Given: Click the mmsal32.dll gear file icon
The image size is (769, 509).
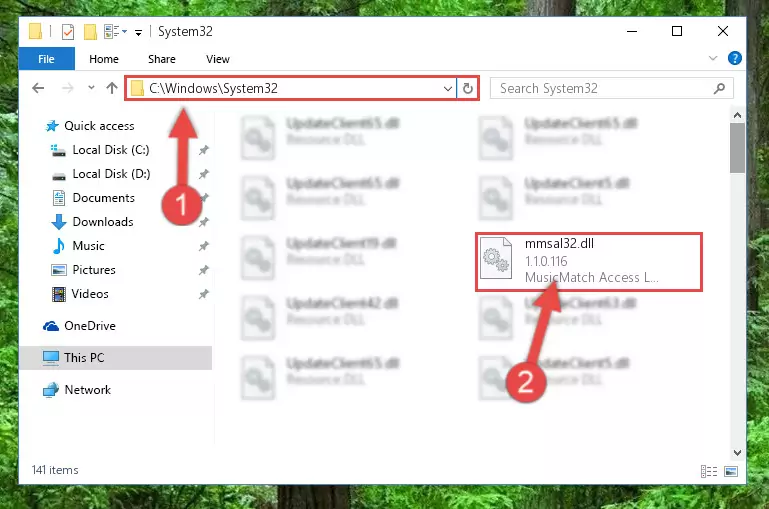Looking at the screenshot, I should [x=495, y=258].
